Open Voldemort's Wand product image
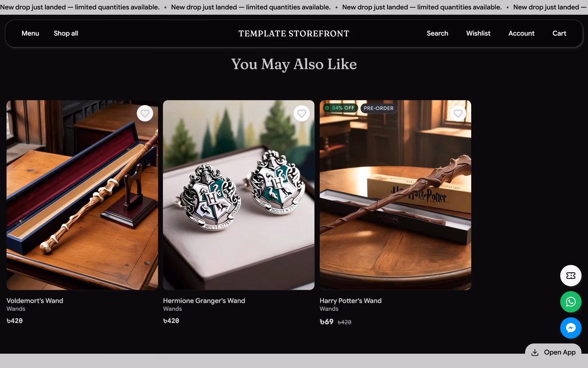 coord(82,195)
